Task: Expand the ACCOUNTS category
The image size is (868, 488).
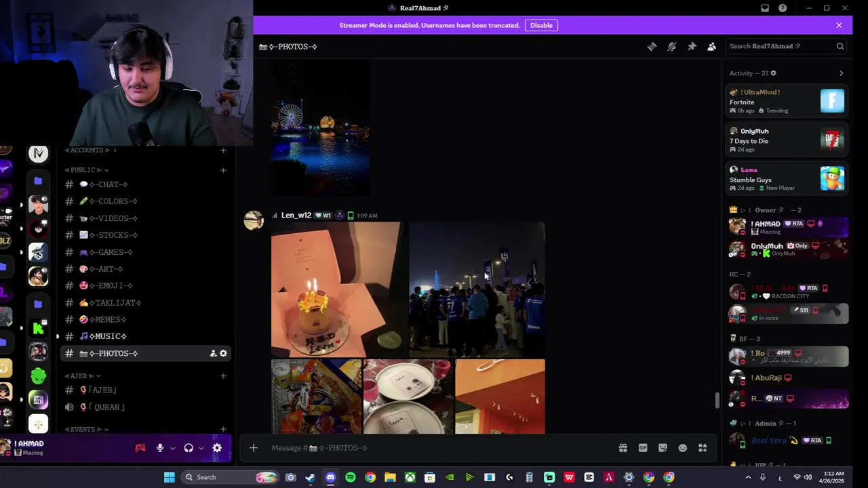Action: click(x=90, y=150)
